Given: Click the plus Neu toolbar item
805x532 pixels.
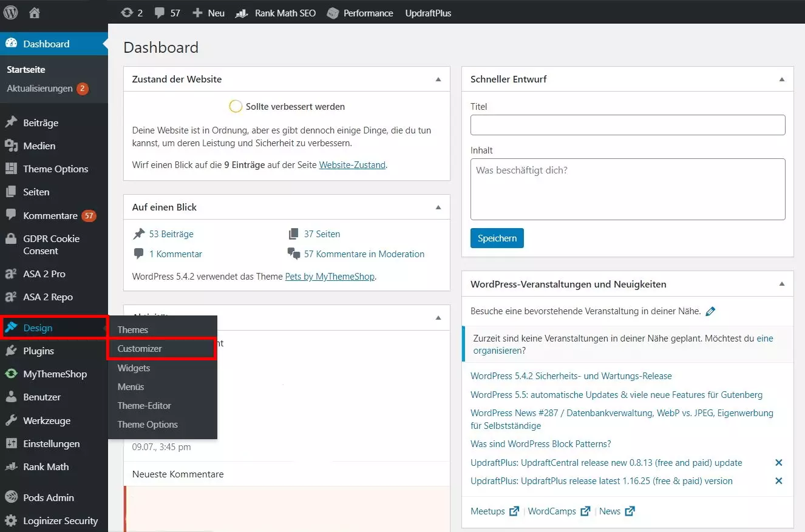Looking at the screenshot, I should coord(208,13).
